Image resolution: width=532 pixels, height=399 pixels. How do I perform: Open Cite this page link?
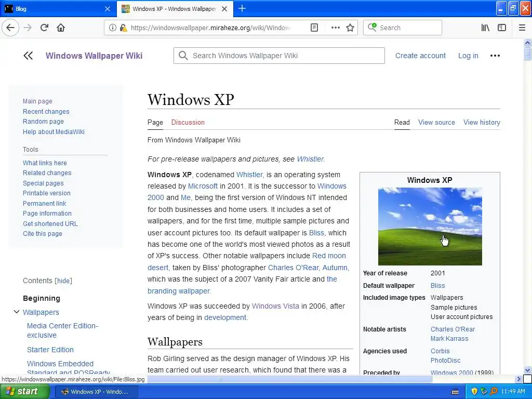tap(43, 233)
